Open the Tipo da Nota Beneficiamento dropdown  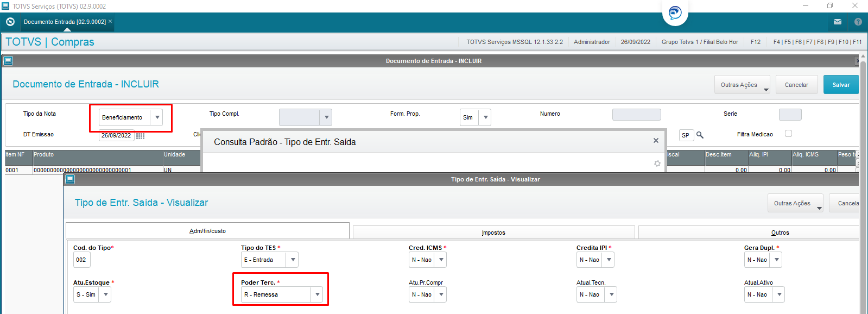[x=157, y=117]
